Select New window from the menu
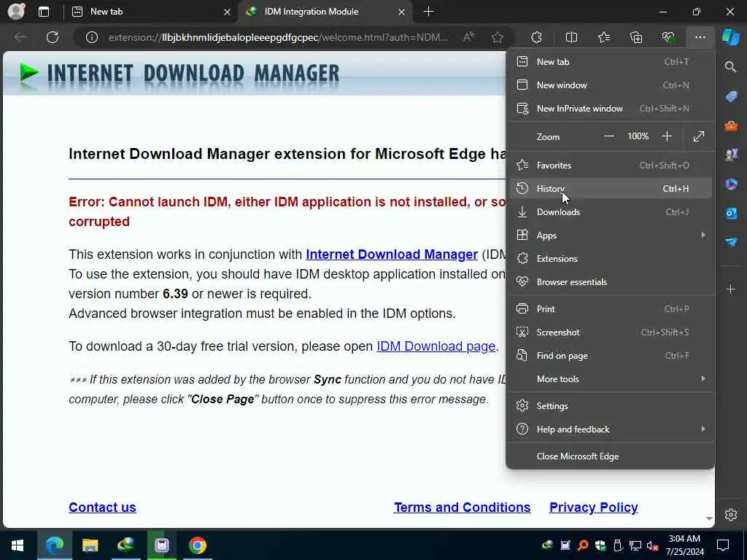Screen dimensions: 747x560 pyautogui.click(x=611, y=85)
